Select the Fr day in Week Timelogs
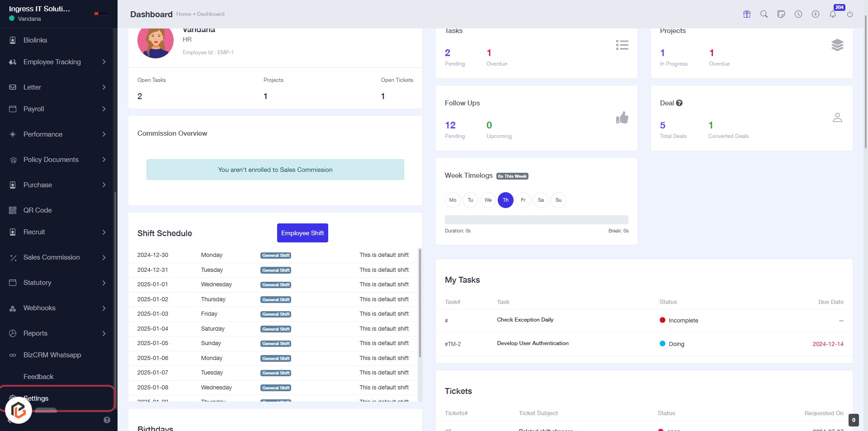Viewport: 868px width, 431px height. pos(523,200)
